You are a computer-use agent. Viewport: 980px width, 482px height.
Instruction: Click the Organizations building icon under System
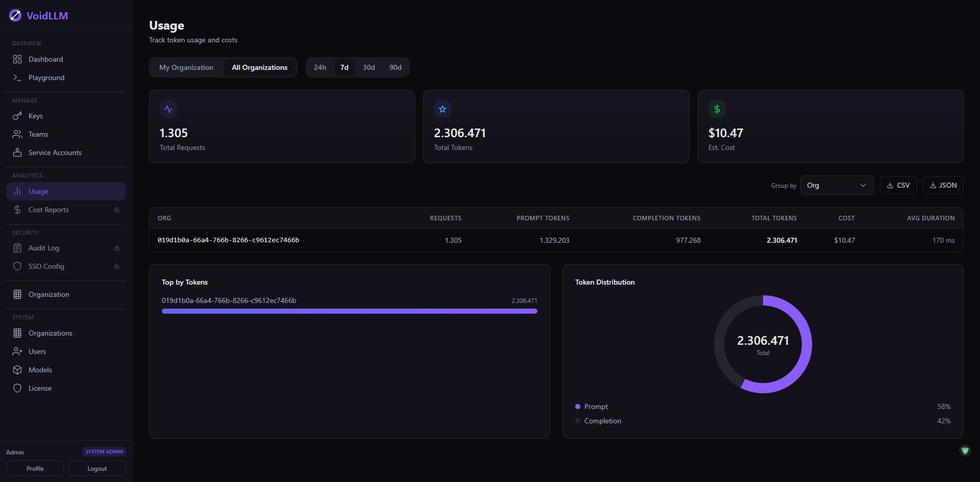pos(17,333)
